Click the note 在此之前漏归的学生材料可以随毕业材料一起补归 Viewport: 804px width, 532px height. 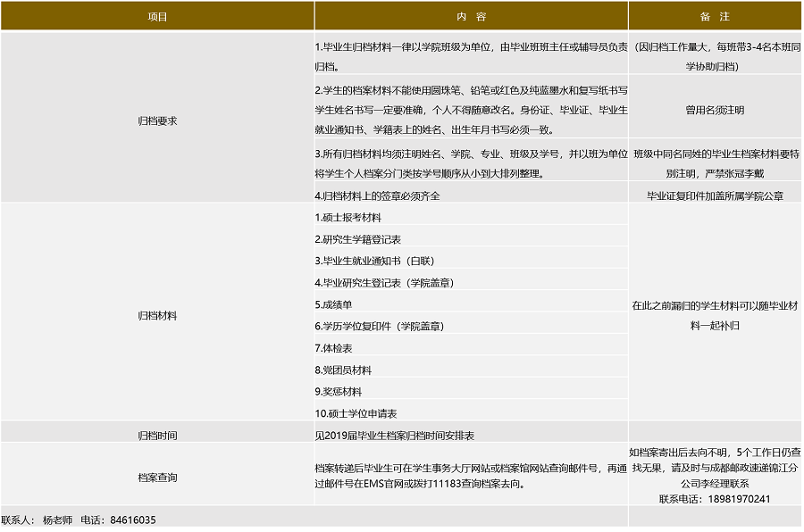click(x=715, y=316)
